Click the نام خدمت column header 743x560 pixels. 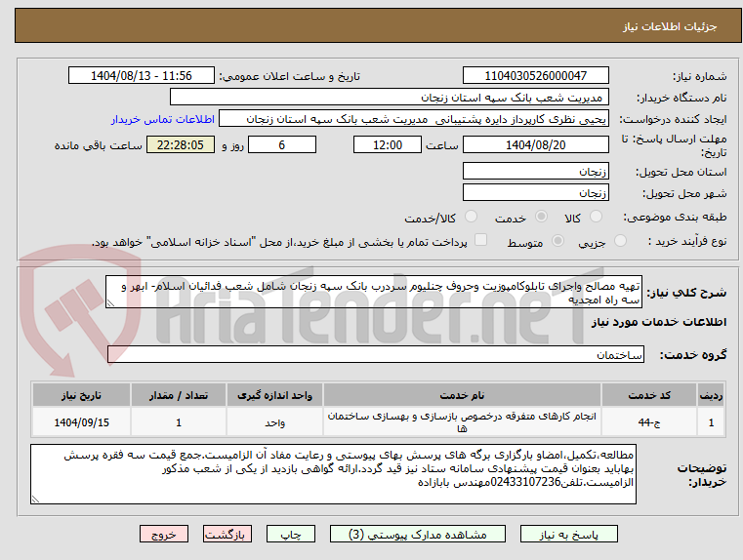pyautogui.click(x=462, y=395)
